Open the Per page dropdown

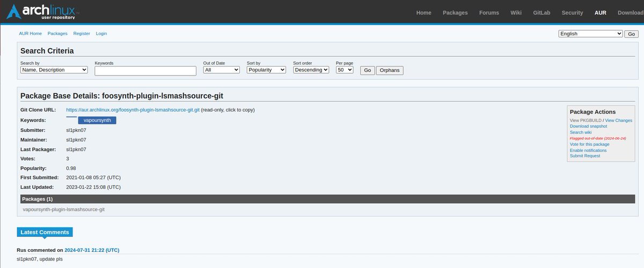pos(345,70)
